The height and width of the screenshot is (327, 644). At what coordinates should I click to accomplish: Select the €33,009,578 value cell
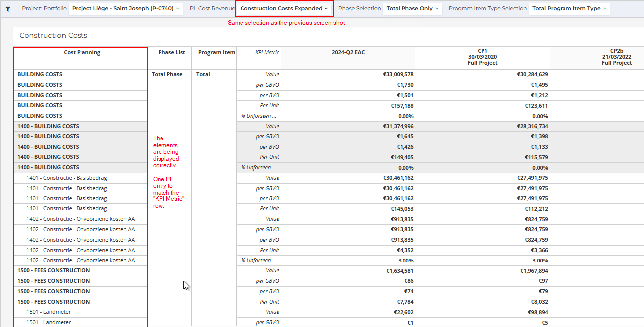tap(398, 75)
